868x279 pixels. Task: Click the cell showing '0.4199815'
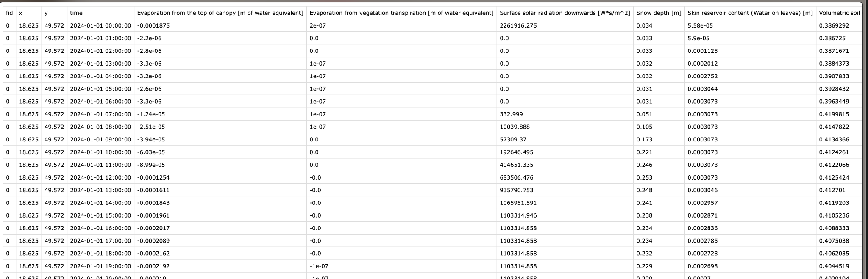834,114
